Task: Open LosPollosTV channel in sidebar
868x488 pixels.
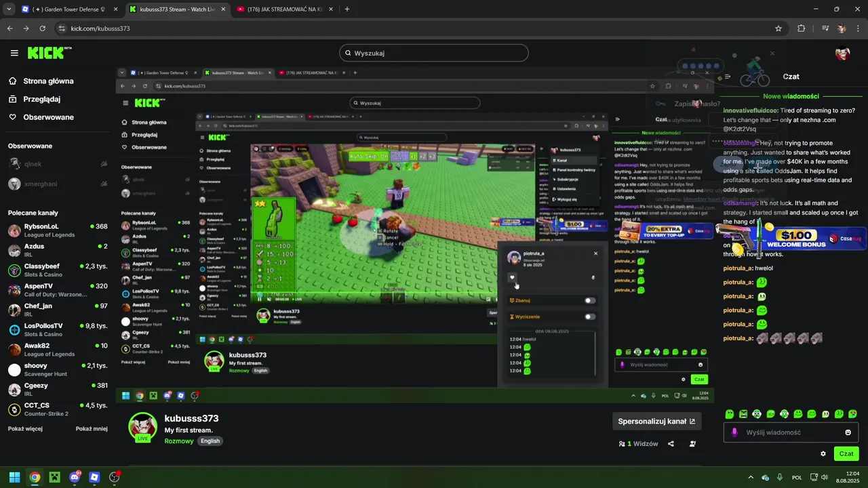Action: 58,329
